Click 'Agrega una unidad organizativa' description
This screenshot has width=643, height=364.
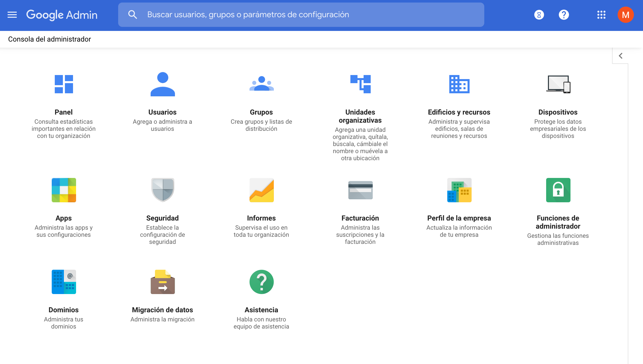[360, 144]
